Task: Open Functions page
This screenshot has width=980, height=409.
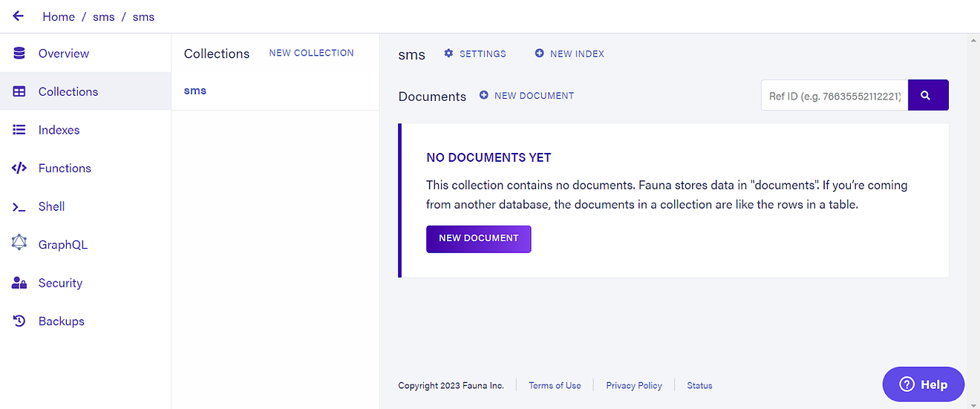Action: [x=85, y=168]
